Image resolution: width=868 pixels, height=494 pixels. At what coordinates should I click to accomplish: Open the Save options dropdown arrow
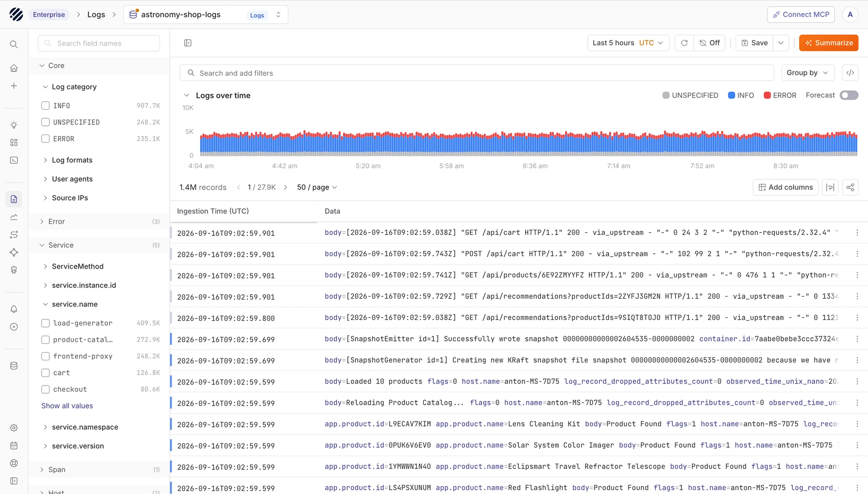click(781, 43)
